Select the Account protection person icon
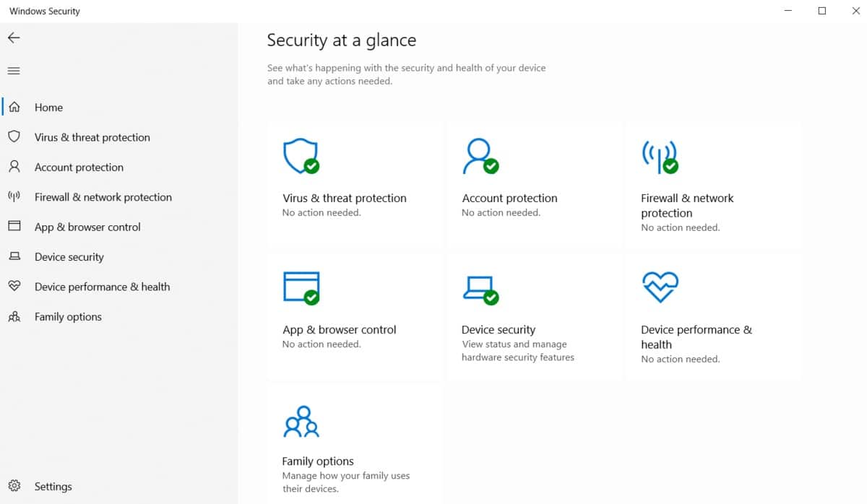The height and width of the screenshot is (504, 867). click(480, 155)
